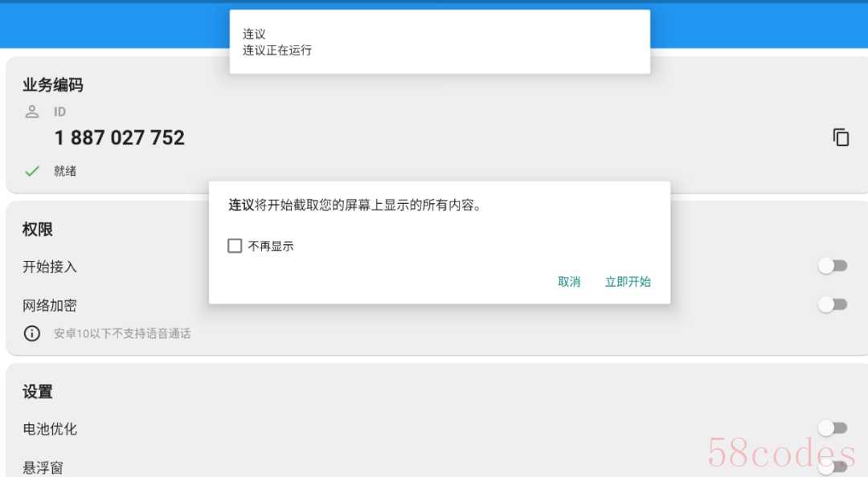This screenshot has height=477, width=868.
Task: Click the person icon beside ID
Action: 32,112
